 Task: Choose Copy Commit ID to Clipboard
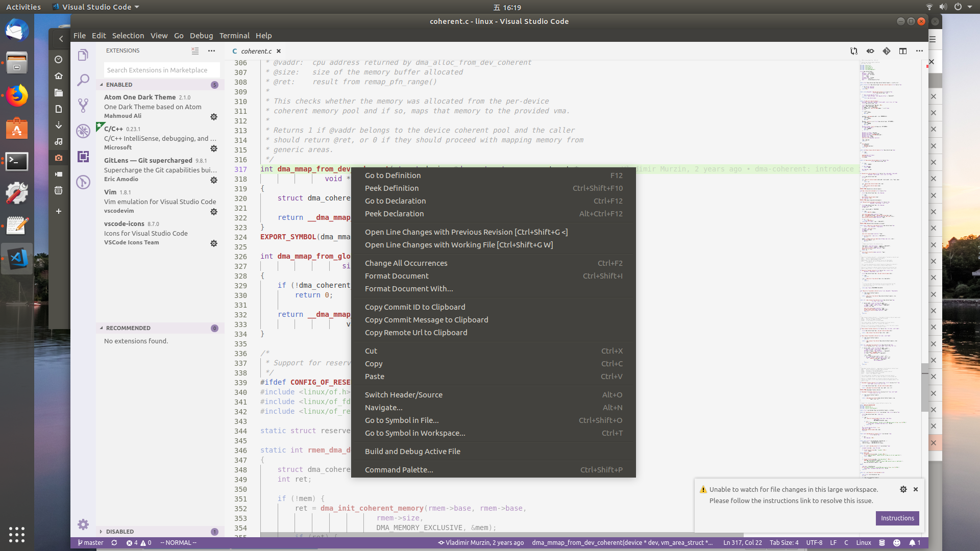point(493,307)
